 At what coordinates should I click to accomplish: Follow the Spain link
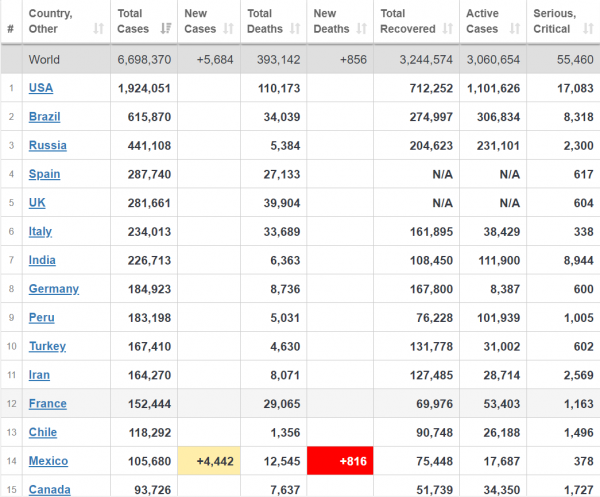point(44,174)
